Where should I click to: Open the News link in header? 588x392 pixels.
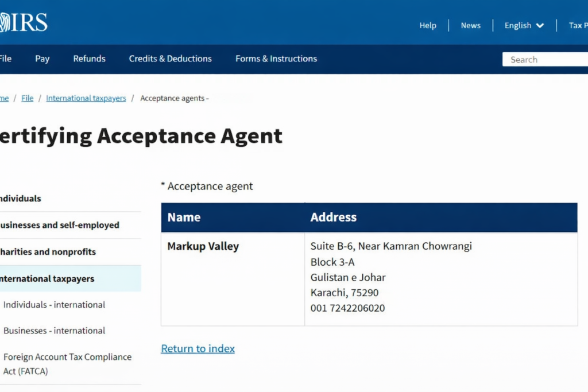470,25
